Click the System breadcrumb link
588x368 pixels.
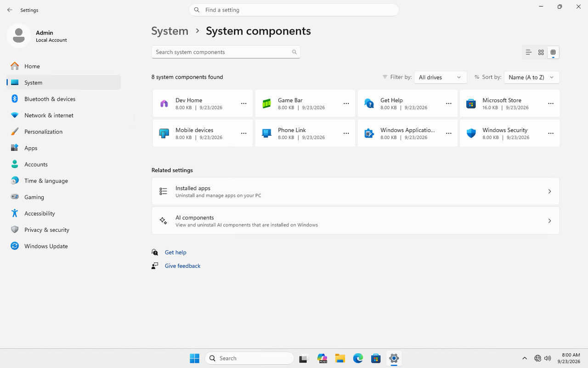(170, 31)
